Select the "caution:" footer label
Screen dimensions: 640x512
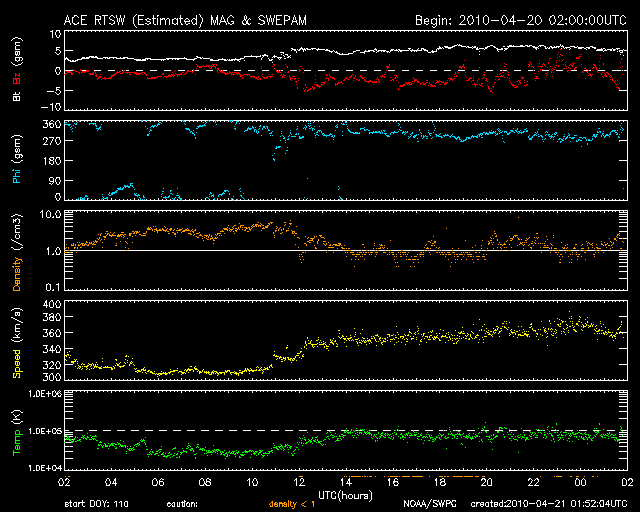pos(182,504)
